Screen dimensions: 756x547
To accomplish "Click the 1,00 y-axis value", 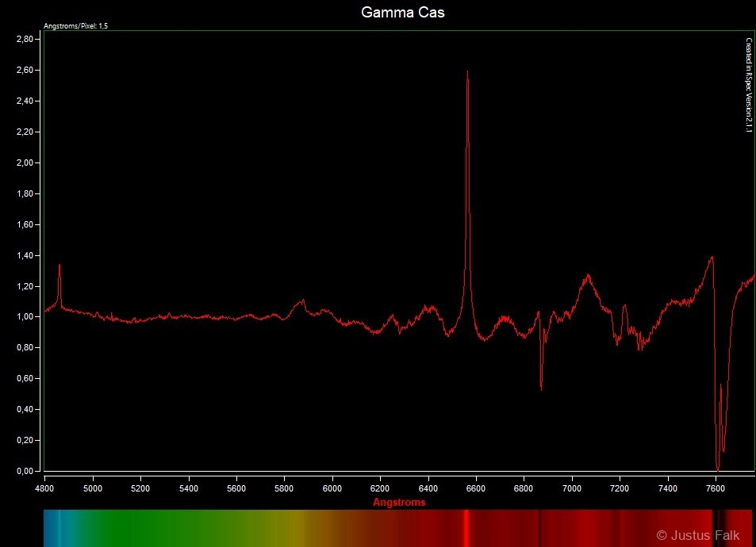I will (x=25, y=316).
